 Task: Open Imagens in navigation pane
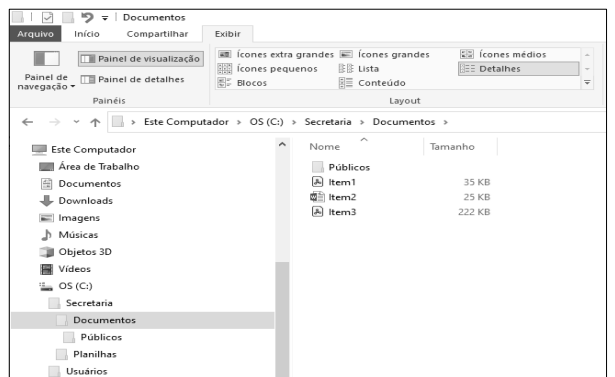70,218
